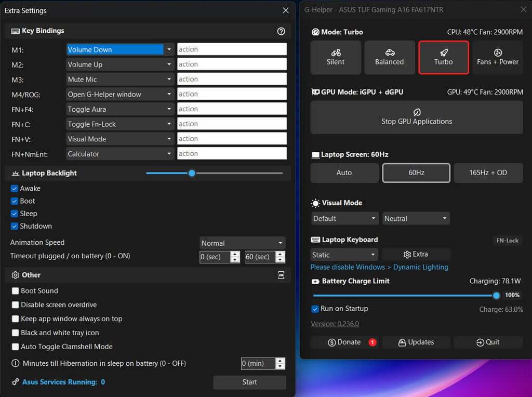
Task: Open Extra keyboard settings gear
Action: click(x=416, y=255)
